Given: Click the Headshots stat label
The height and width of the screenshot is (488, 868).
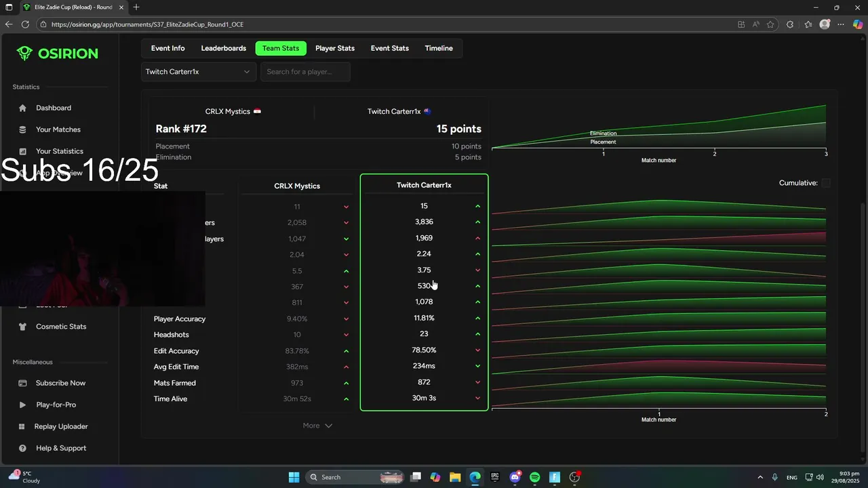Looking at the screenshot, I should [172, 335].
